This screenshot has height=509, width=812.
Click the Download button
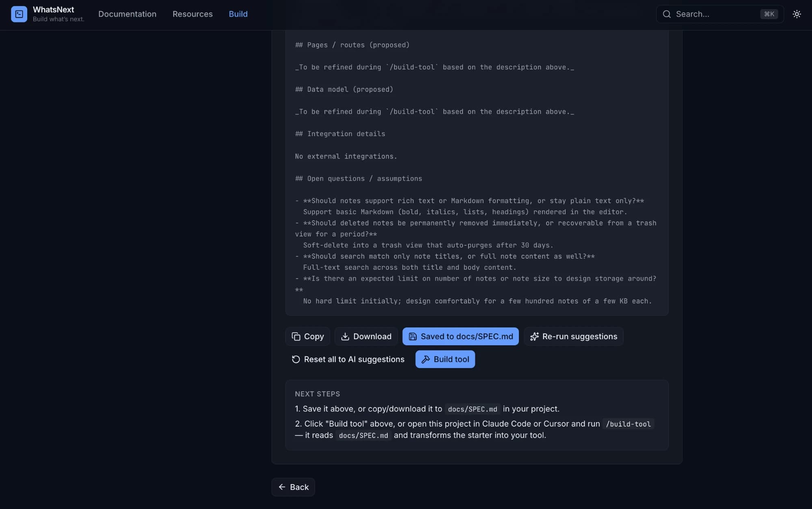point(366,336)
